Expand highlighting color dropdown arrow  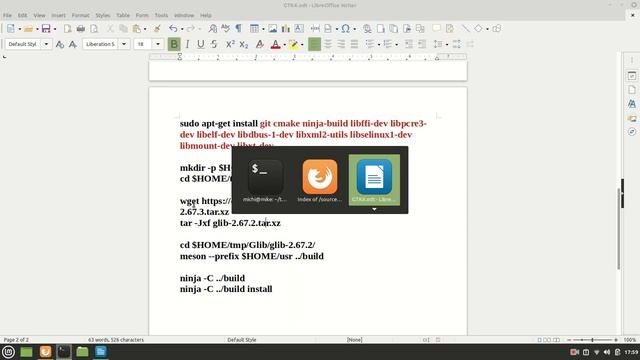[x=302, y=44]
